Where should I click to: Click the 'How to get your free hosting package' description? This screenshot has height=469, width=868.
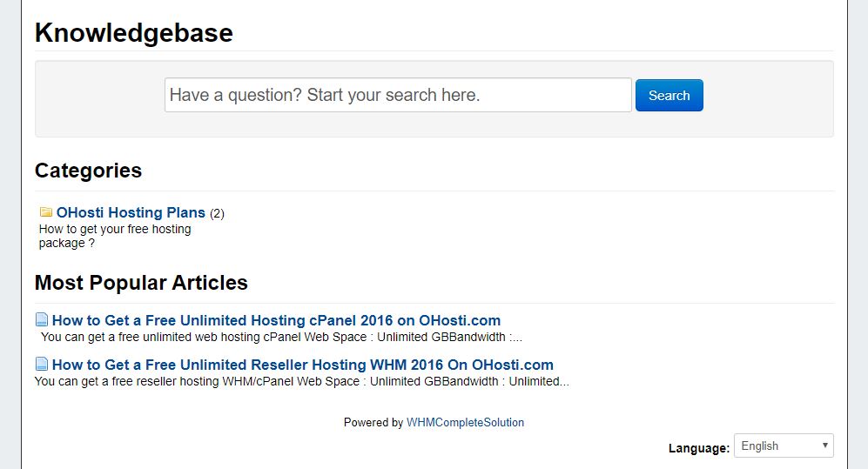click(115, 236)
